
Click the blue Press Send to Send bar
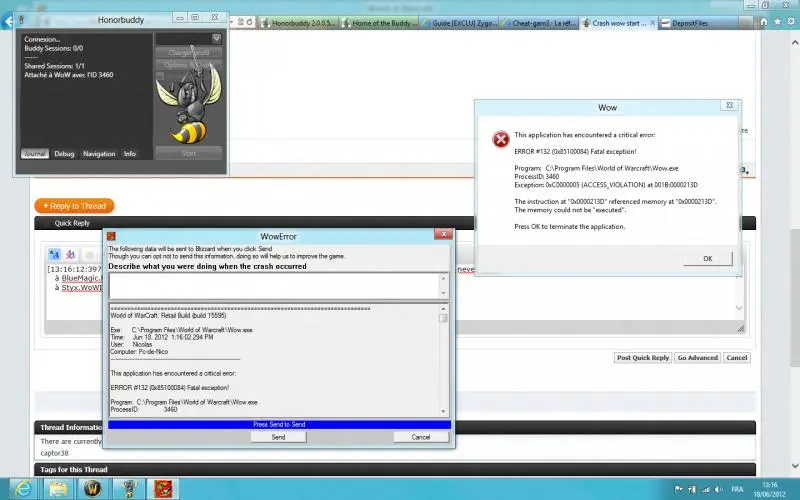click(x=279, y=424)
